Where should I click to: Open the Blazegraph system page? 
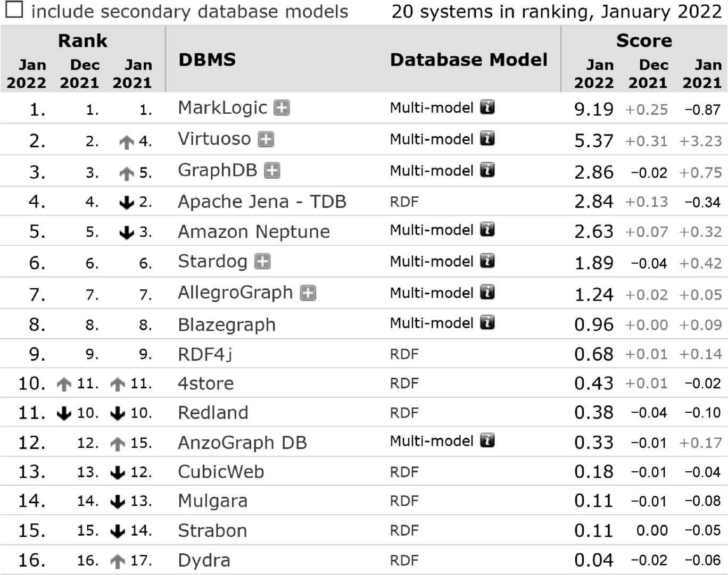227,325
